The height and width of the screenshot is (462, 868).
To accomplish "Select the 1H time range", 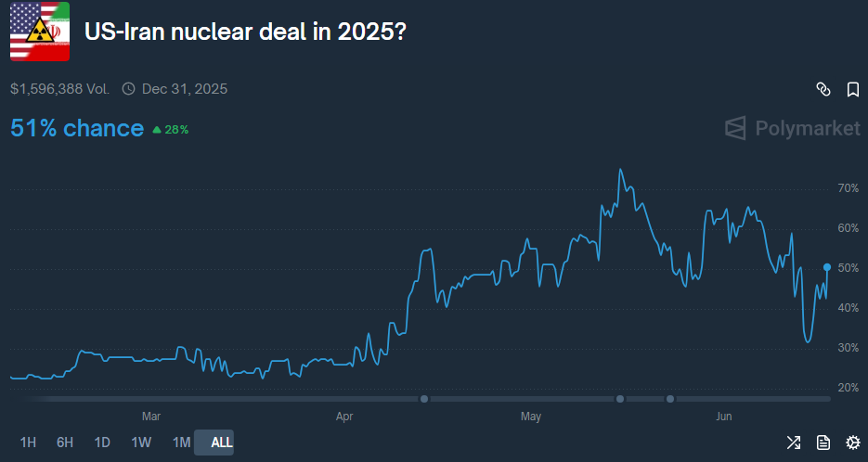I will 28,443.
